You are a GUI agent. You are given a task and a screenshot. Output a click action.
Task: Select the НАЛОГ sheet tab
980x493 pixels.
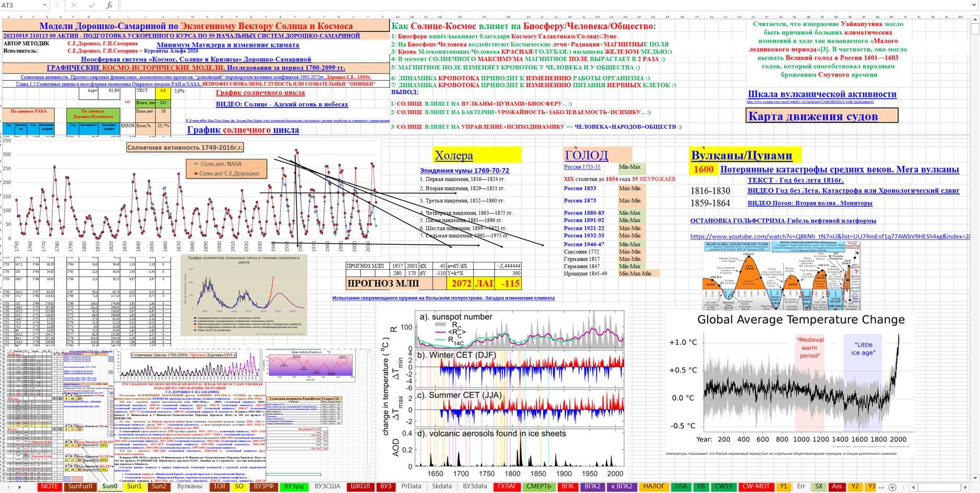(654, 486)
